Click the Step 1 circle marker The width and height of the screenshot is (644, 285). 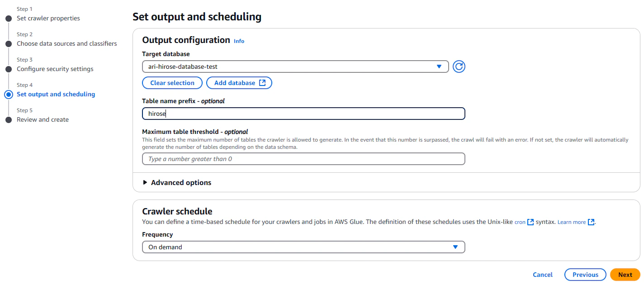point(8,19)
